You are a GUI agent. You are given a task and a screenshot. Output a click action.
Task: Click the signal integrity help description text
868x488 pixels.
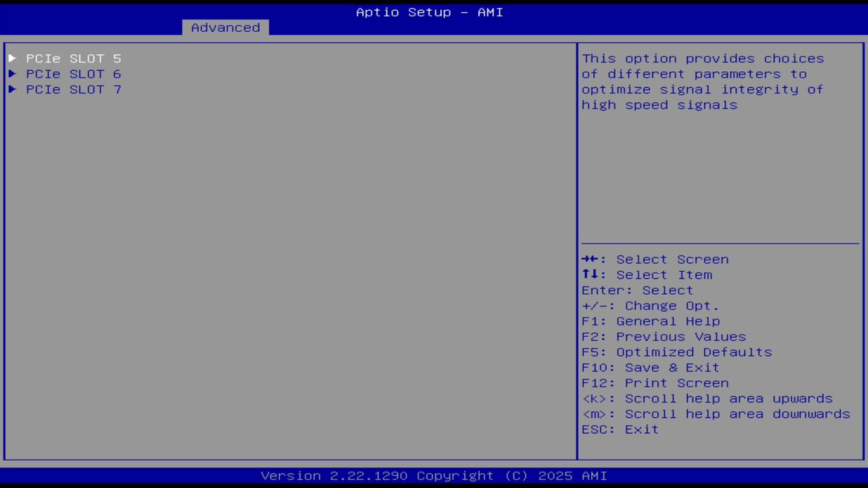click(x=703, y=81)
